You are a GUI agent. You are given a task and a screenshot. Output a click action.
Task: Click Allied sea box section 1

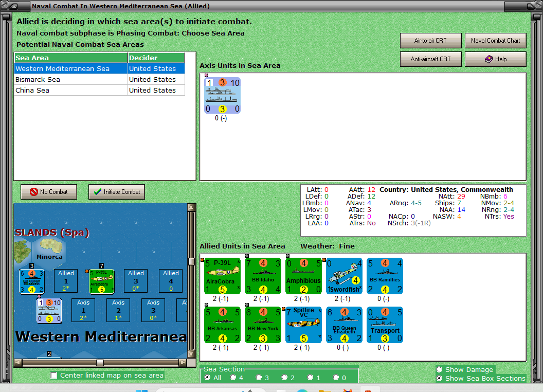66,281
